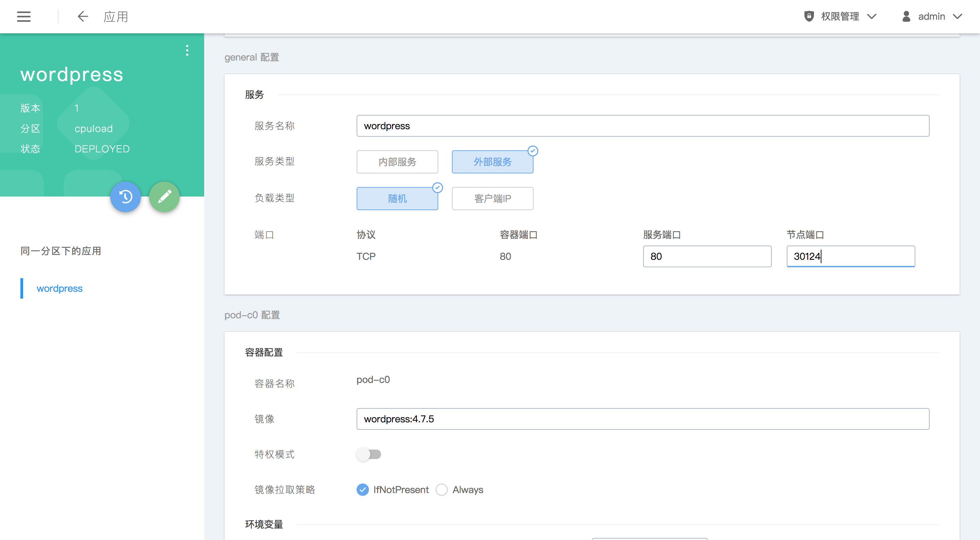Expand the admin account dropdown chevron
This screenshot has width=980, height=540.
point(958,16)
